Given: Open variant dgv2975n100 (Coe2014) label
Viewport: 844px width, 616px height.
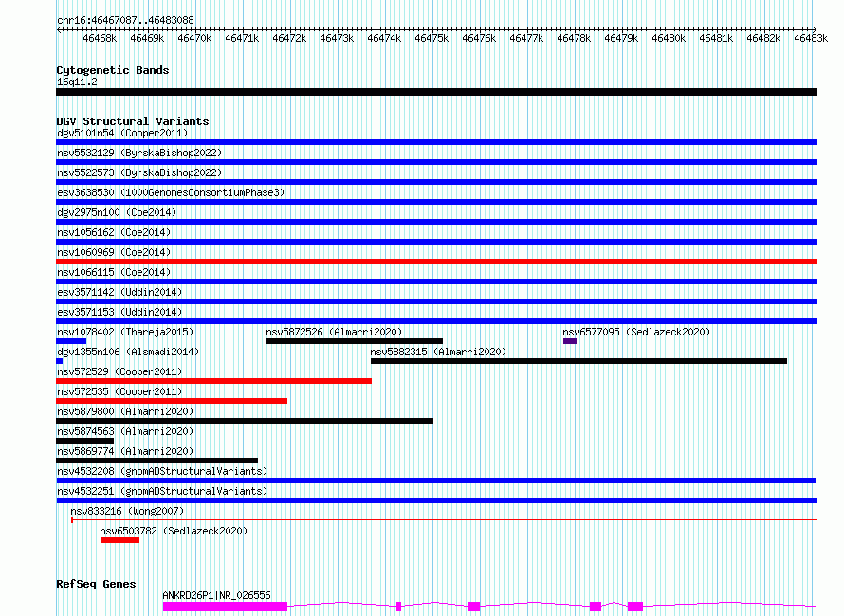Looking at the screenshot, I should (117, 212).
